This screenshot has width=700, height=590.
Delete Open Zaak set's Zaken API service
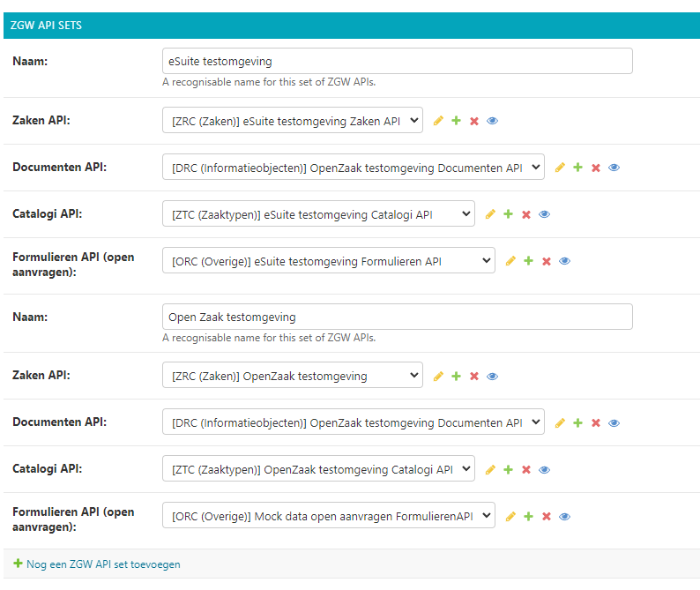click(x=474, y=377)
